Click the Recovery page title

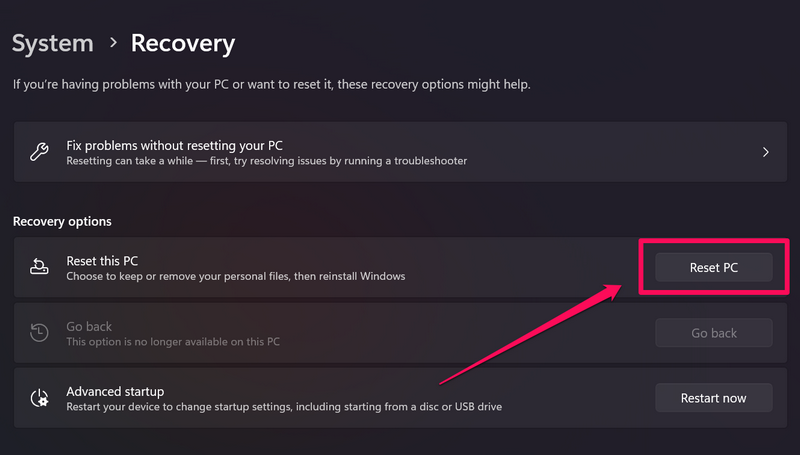point(183,43)
